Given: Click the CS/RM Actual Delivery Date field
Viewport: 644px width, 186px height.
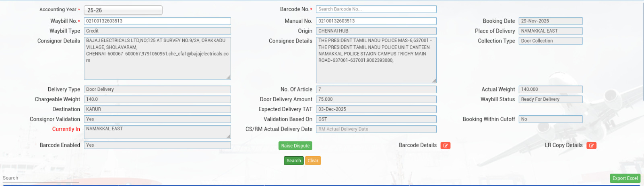Looking at the screenshot, I should click(376, 129).
